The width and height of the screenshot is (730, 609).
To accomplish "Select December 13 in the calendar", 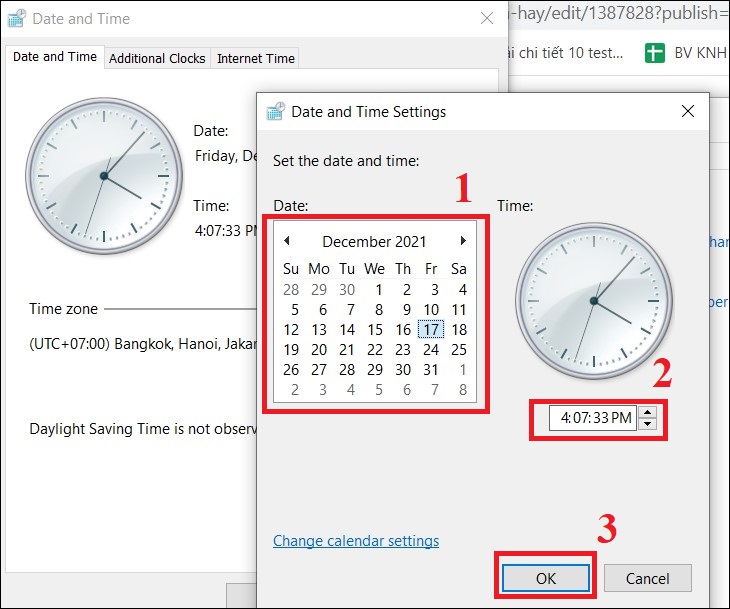I will 319,330.
